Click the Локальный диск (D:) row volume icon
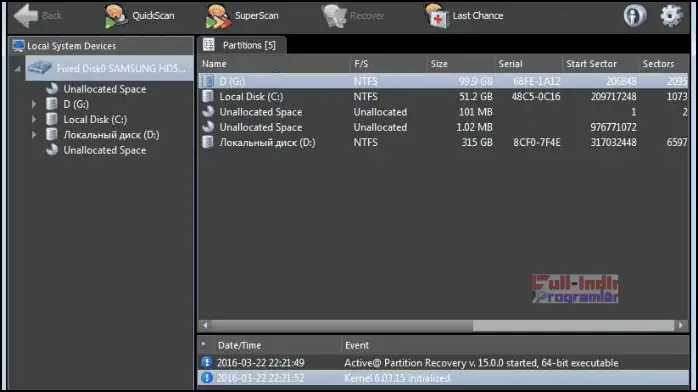 pos(208,142)
